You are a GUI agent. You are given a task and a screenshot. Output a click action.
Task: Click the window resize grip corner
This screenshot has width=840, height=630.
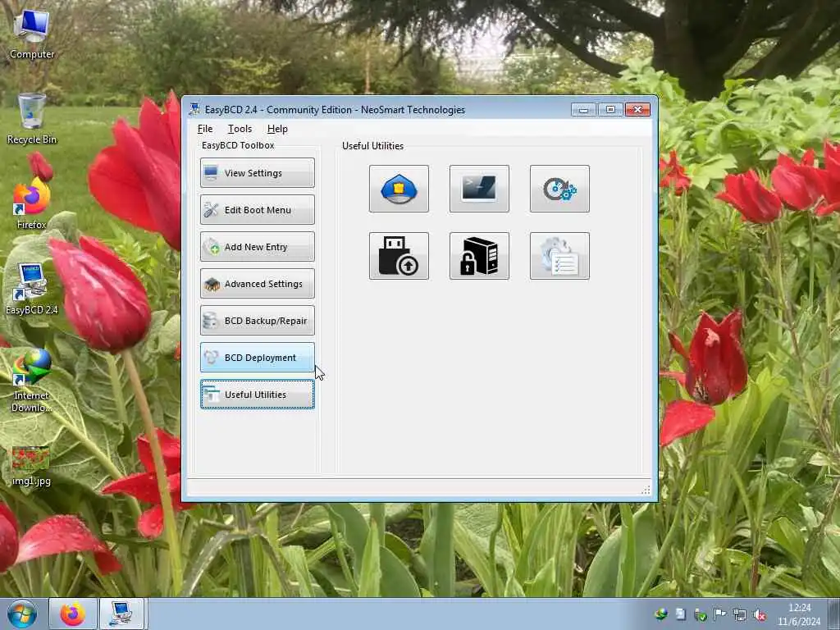tap(646, 490)
